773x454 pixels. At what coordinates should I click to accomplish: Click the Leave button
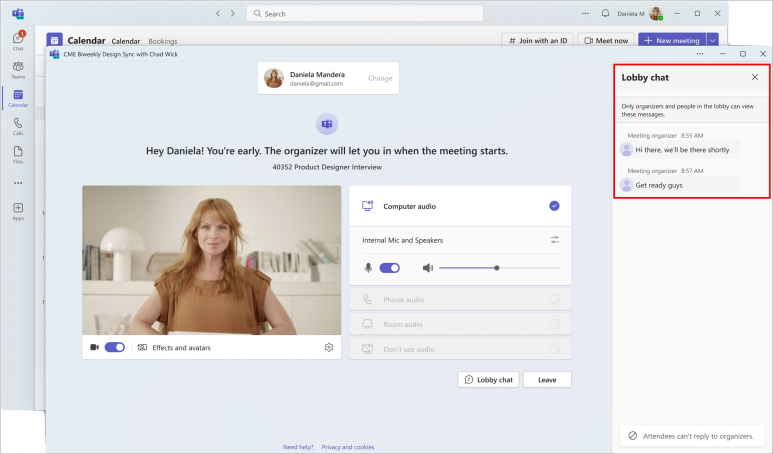tap(547, 380)
